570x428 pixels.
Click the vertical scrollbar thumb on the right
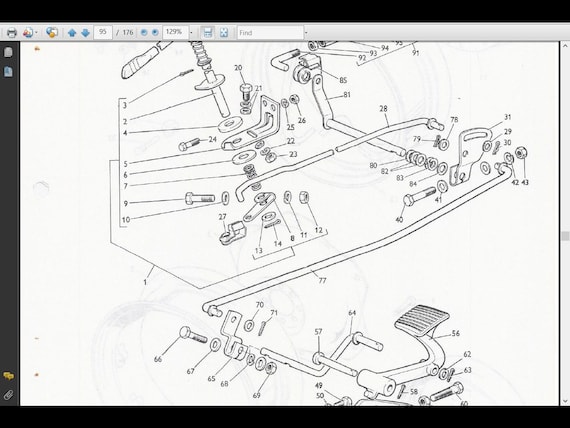(565, 236)
